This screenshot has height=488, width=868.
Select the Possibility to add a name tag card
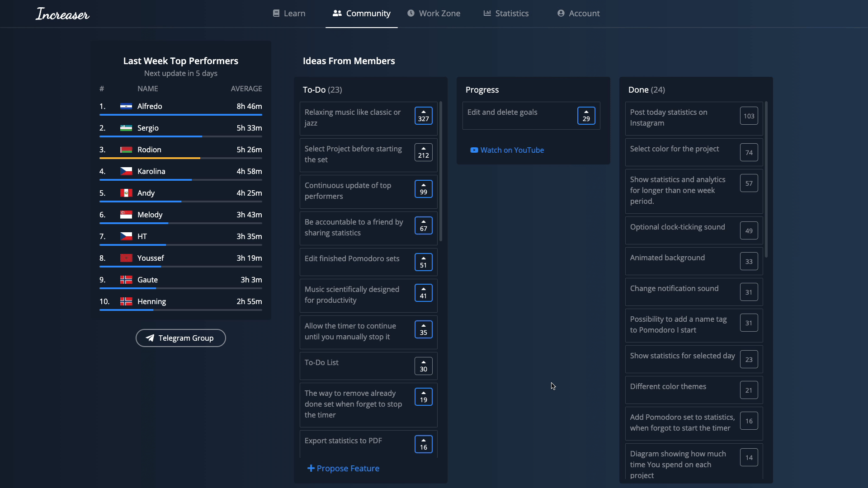(x=694, y=325)
